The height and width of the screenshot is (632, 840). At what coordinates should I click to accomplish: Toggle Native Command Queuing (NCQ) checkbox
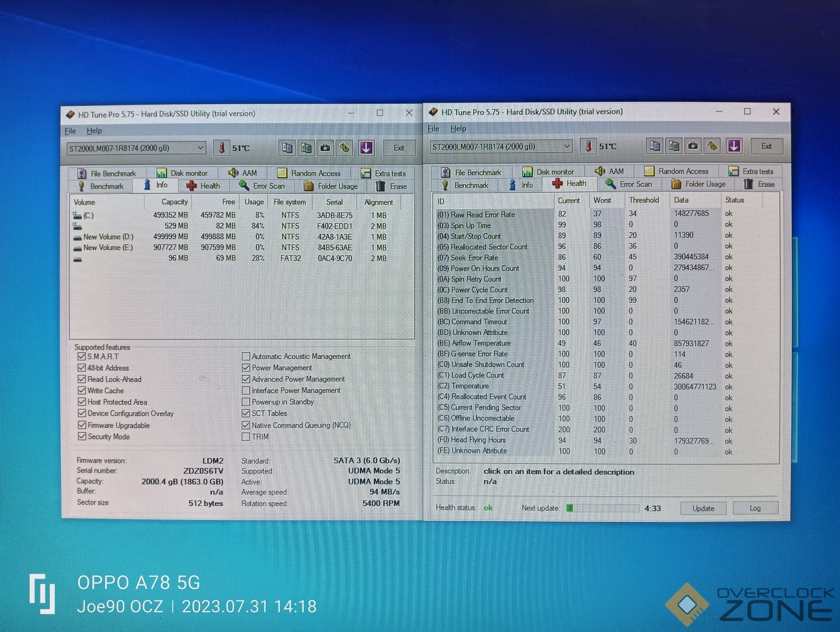click(x=246, y=425)
